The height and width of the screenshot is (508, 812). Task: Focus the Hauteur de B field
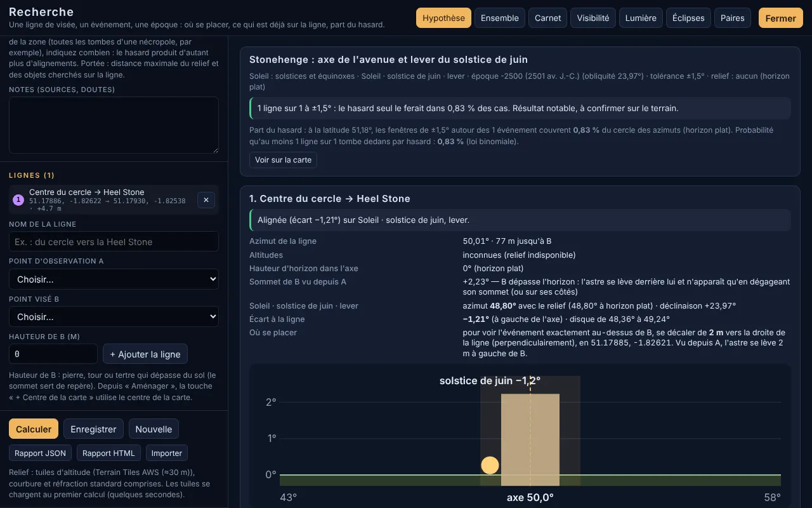(x=53, y=354)
